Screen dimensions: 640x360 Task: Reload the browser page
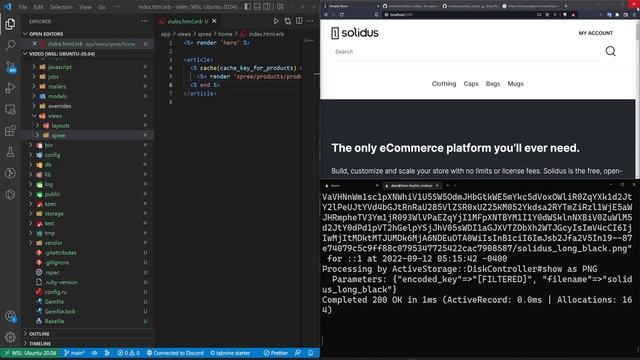tap(342, 15)
